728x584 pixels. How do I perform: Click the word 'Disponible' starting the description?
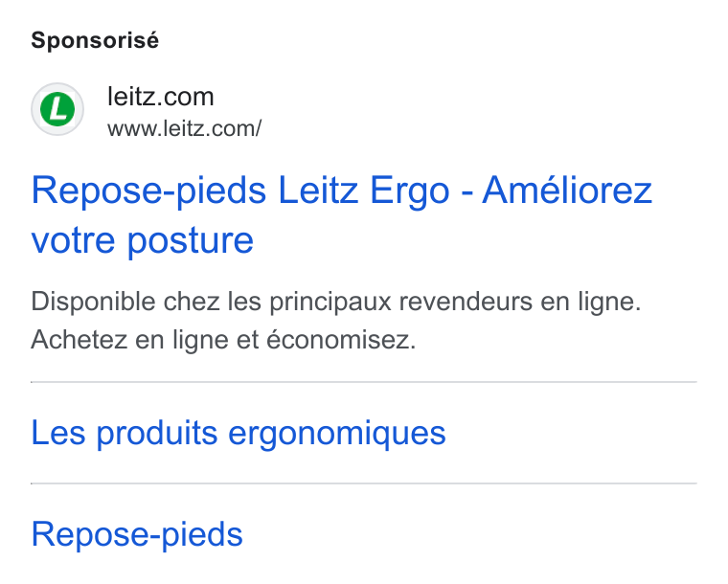93,302
